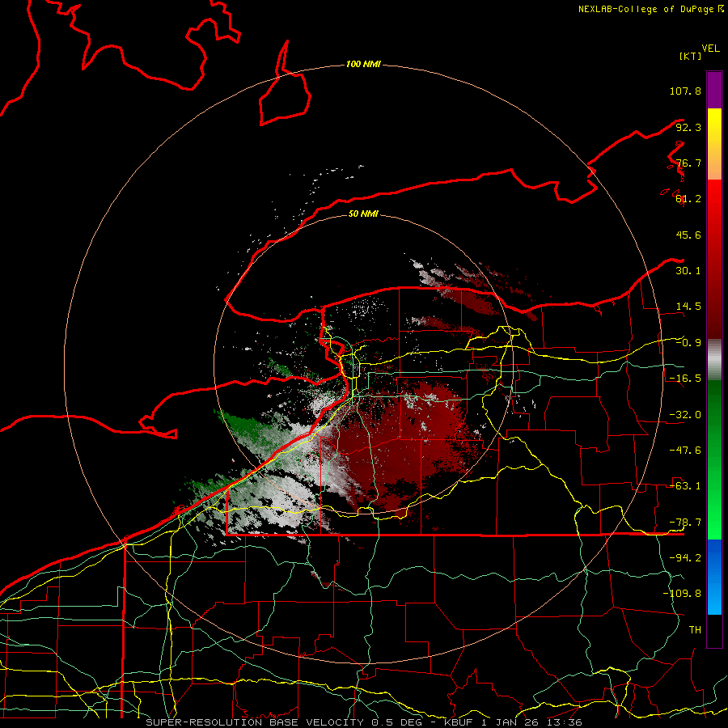
Task: Click the 50 NMI range ring label
Action: click(363, 214)
